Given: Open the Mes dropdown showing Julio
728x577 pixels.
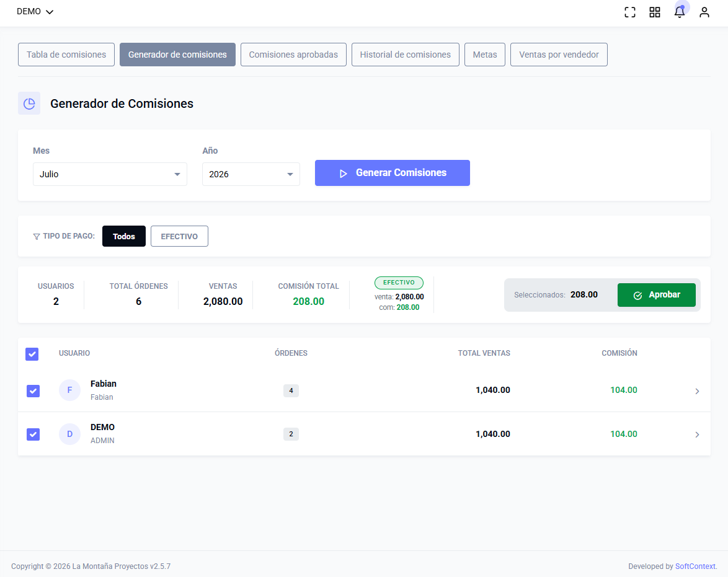Looking at the screenshot, I should point(110,174).
